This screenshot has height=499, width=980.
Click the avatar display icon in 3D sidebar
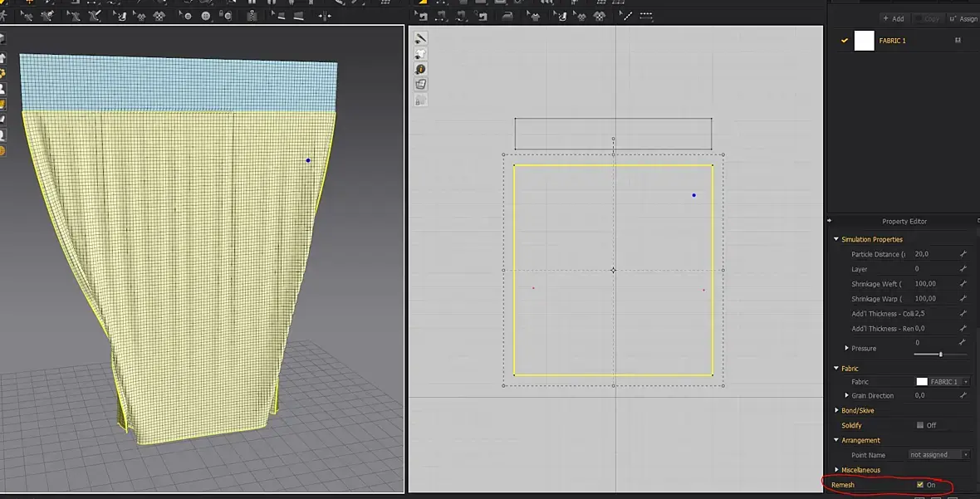point(2,88)
